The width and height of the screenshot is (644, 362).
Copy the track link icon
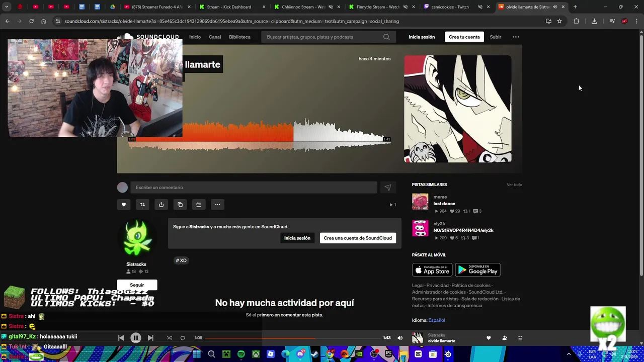pyautogui.click(x=180, y=205)
